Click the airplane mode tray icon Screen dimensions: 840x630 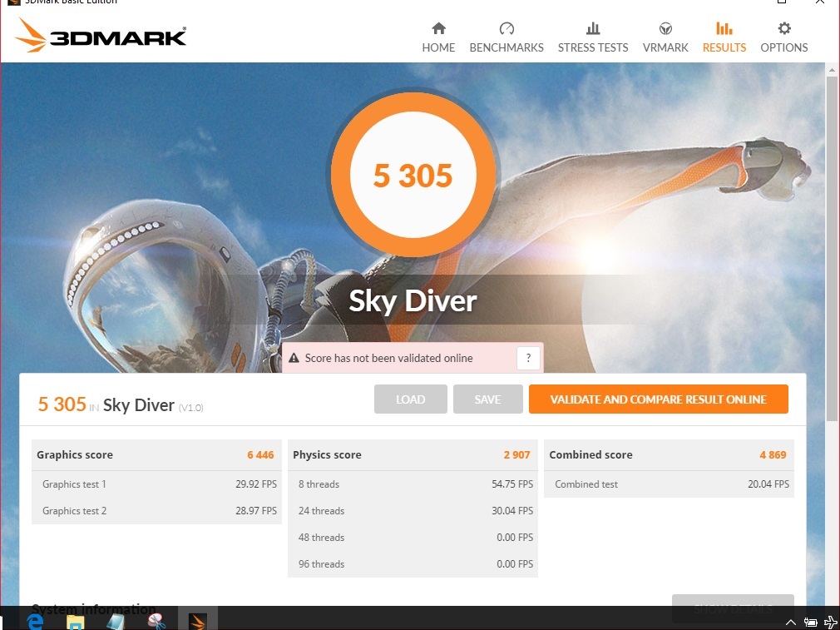click(x=831, y=623)
